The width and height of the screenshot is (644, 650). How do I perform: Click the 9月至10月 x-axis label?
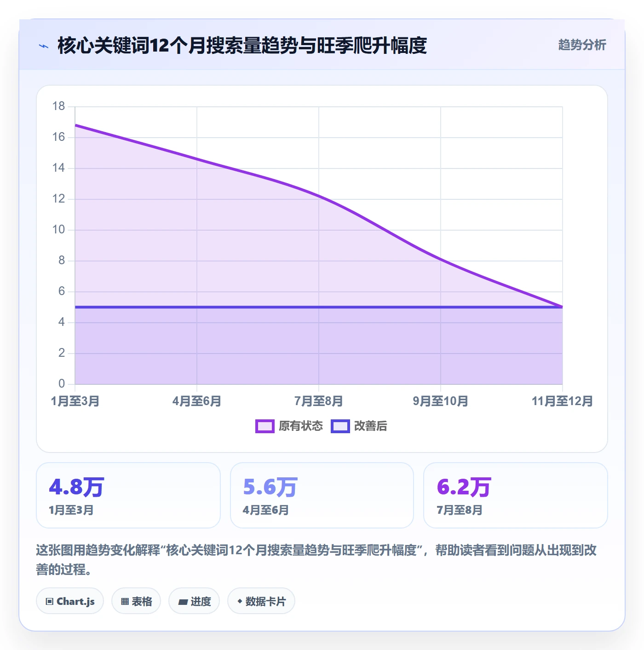[x=441, y=401]
